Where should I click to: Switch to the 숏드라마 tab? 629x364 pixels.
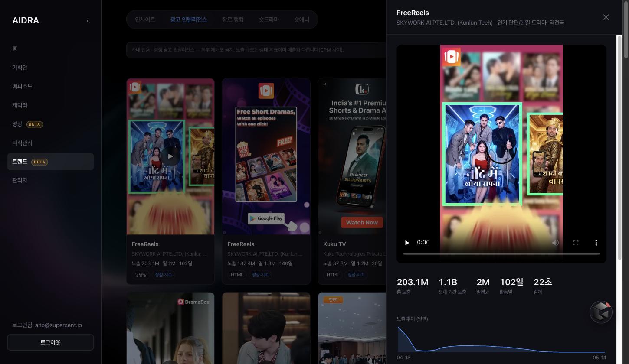click(269, 19)
